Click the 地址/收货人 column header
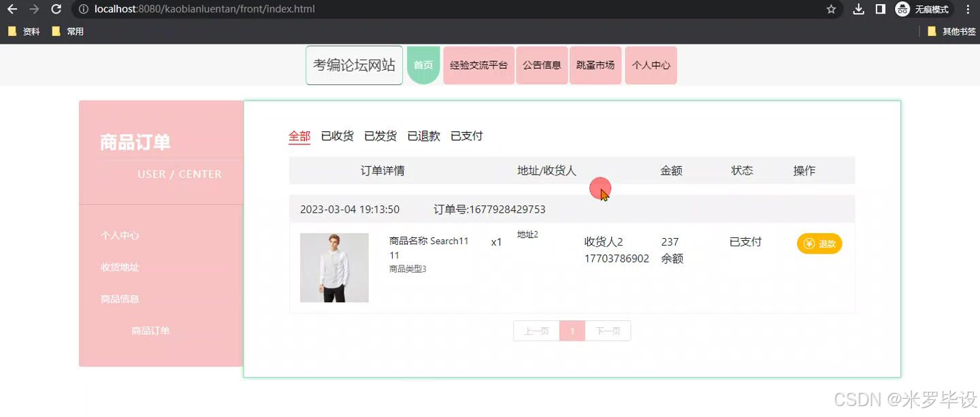The height and width of the screenshot is (417, 980). click(546, 171)
